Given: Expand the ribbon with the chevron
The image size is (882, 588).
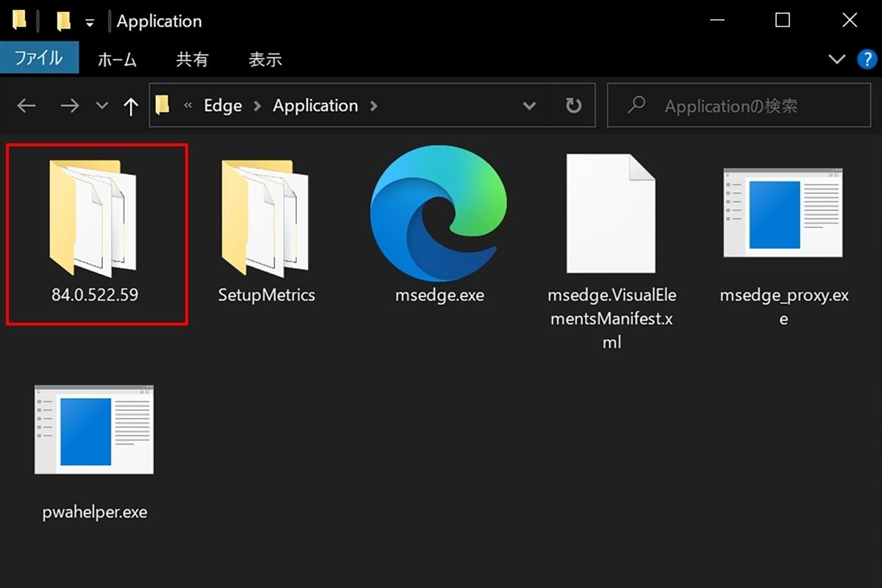Looking at the screenshot, I should 836,60.
